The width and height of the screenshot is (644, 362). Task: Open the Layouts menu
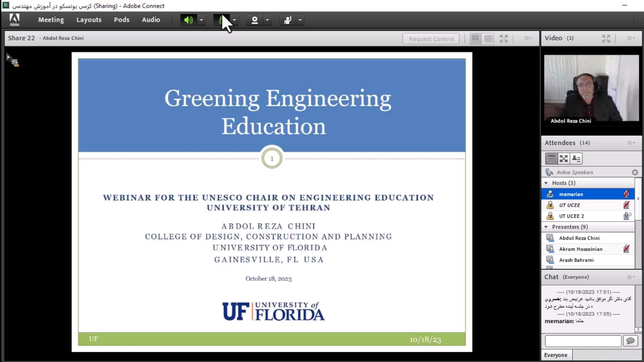[89, 20]
